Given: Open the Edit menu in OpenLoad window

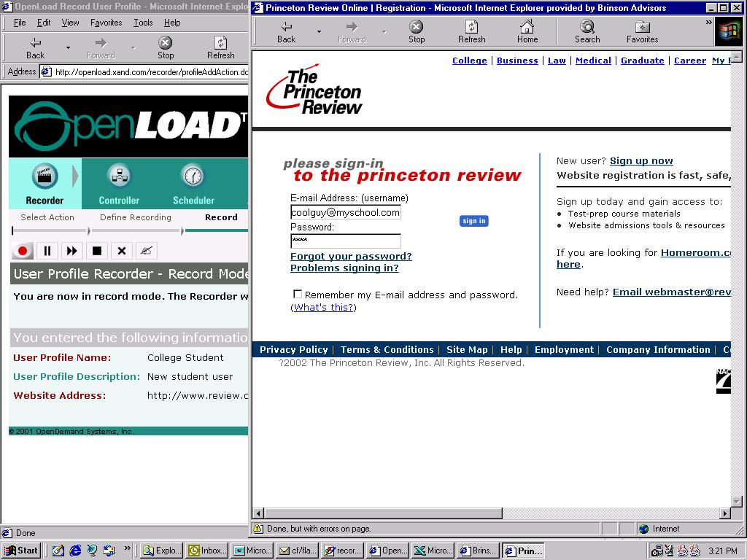Looking at the screenshot, I should point(44,23).
